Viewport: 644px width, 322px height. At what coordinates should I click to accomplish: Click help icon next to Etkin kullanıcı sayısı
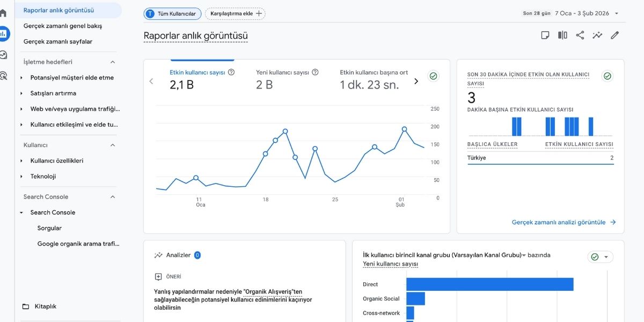pos(231,72)
